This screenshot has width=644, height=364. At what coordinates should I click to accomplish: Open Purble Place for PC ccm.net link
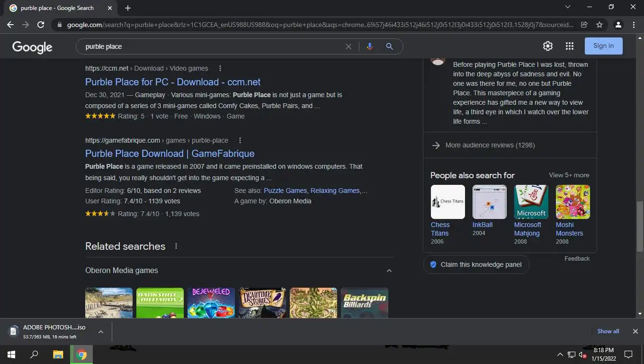click(173, 82)
